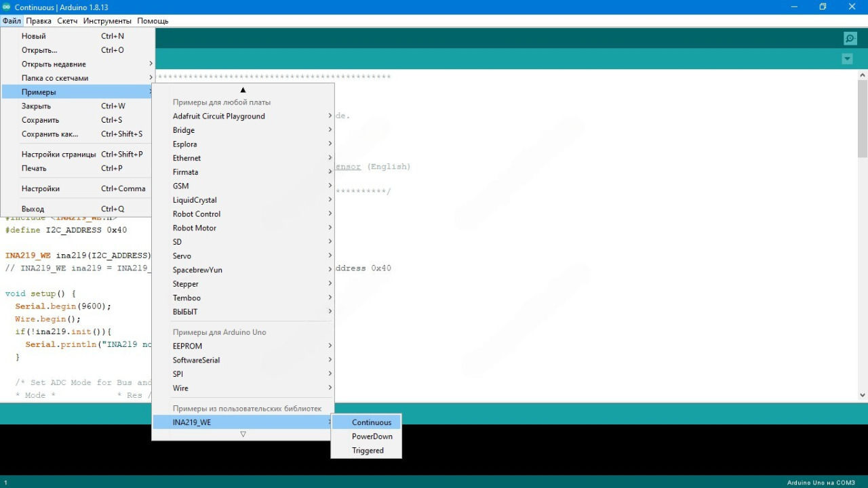The height and width of the screenshot is (488, 868).
Task: Open Настройки preferences entry
Action: tap(41, 188)
